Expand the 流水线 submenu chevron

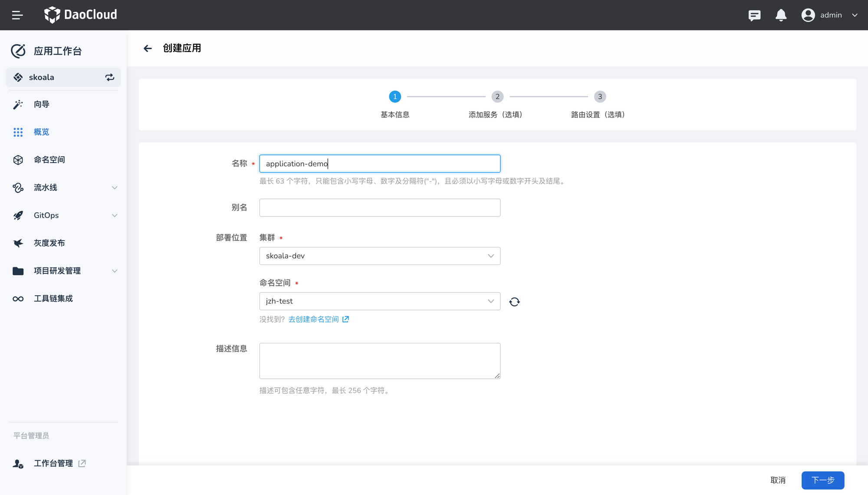[x=115, y=188]
